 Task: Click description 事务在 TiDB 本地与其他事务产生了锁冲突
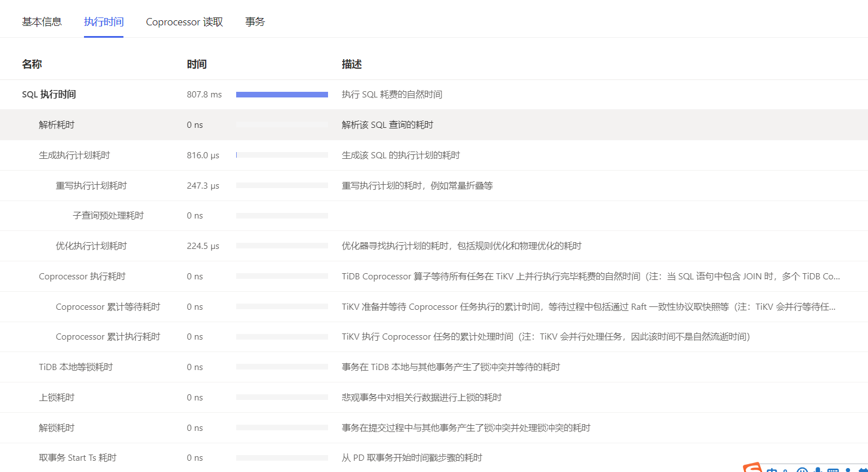pyautogui.click(x=451, y=367)
